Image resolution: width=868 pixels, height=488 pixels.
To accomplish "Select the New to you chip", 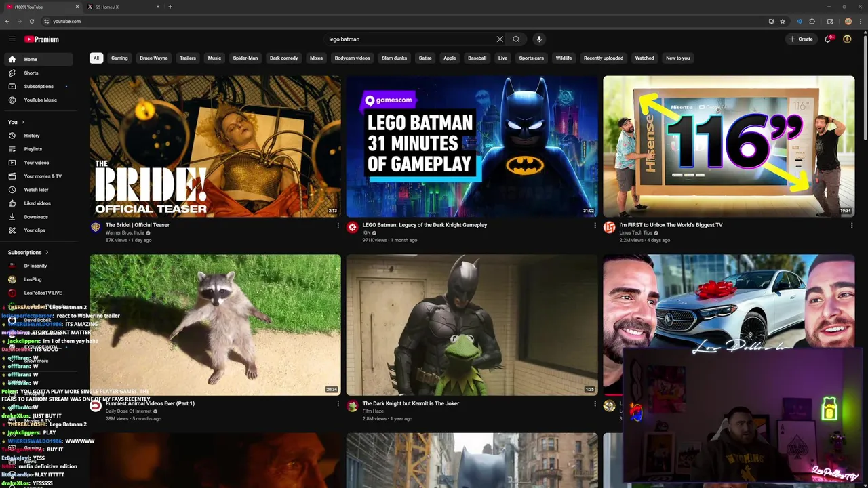I will pyautogui.click(x=677, y=58).
